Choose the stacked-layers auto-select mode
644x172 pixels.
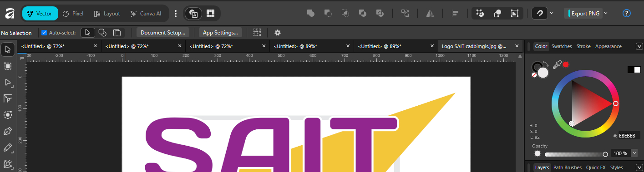[117, 33]
